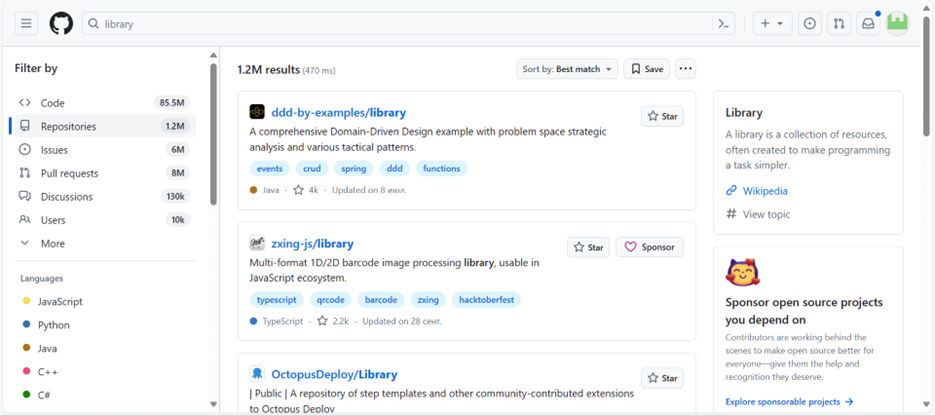The image size is (935, 416).
Task: Open the zxing-js/library repository
Action: [x=312, y=243]
